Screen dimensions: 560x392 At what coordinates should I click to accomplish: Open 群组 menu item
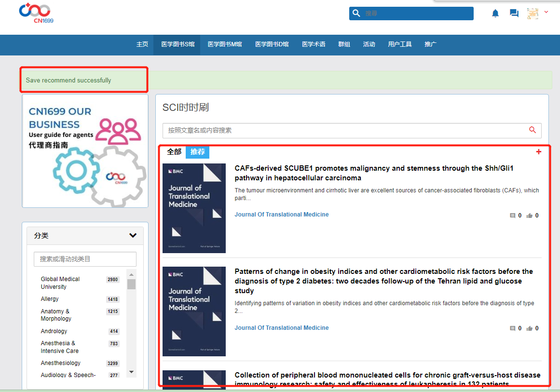(x=344, y=44)
